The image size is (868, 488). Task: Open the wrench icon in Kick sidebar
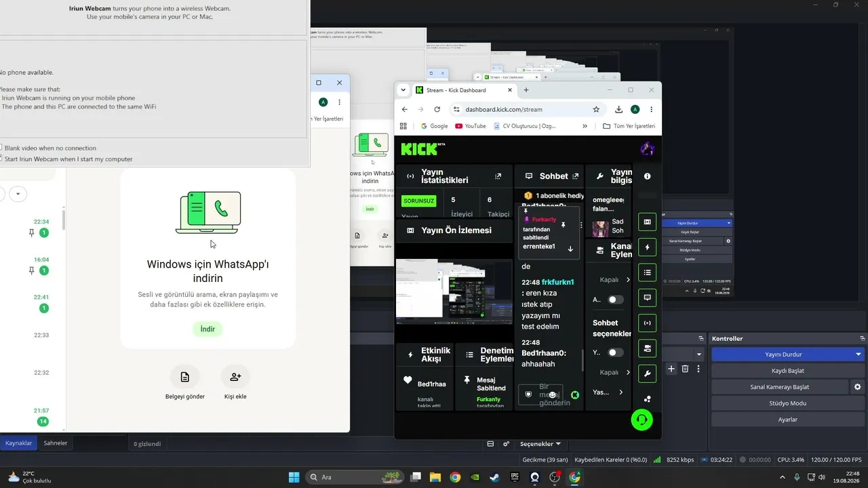point(647,373)
